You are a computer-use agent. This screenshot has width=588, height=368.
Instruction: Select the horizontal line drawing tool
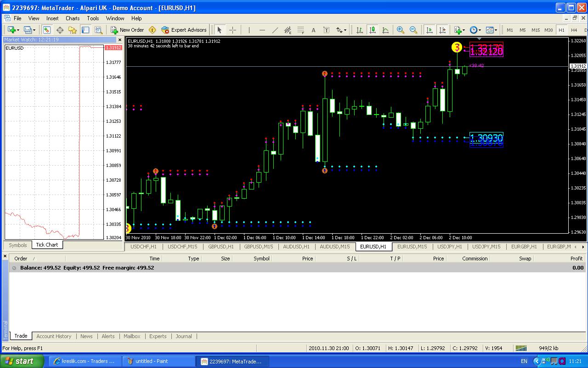[262, 30]
